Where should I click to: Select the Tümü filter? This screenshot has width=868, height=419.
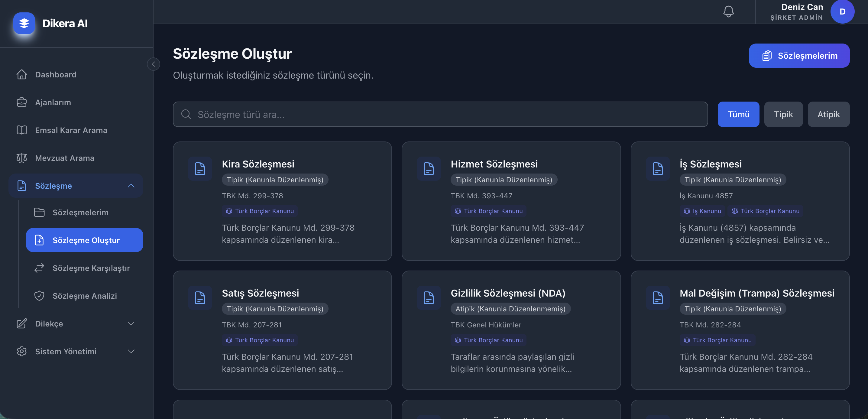coord(738,114)
